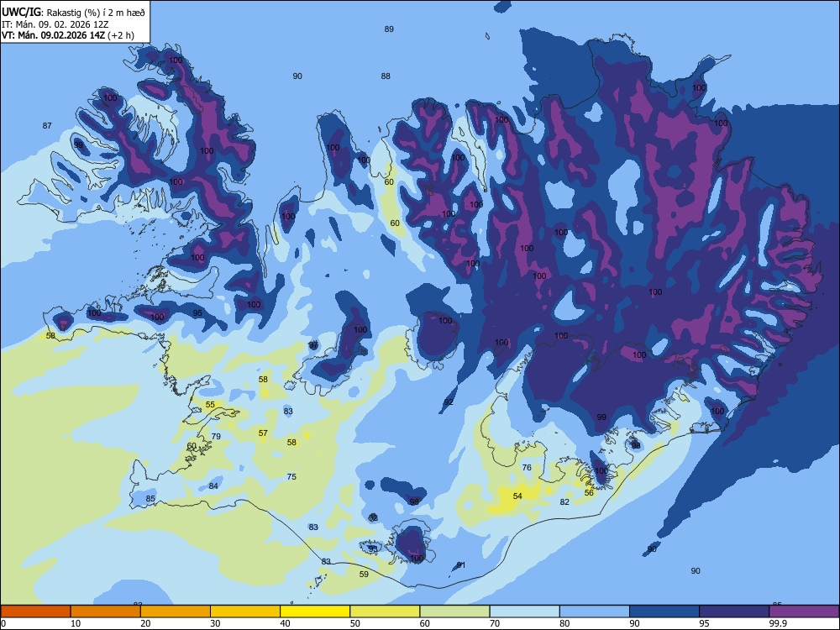Select the bright yellow 40–50 legend swatch
The height and width of the screenshot is (630, 840).
click(315, 612)
